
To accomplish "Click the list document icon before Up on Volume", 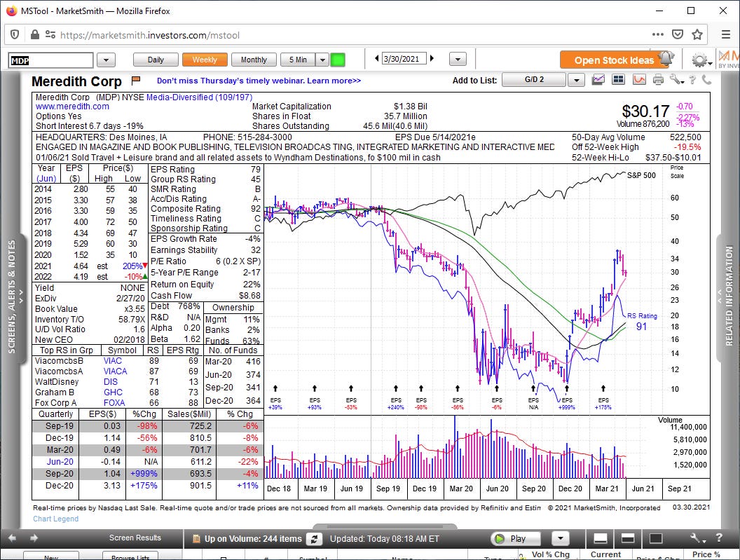I will coord(196,539).
